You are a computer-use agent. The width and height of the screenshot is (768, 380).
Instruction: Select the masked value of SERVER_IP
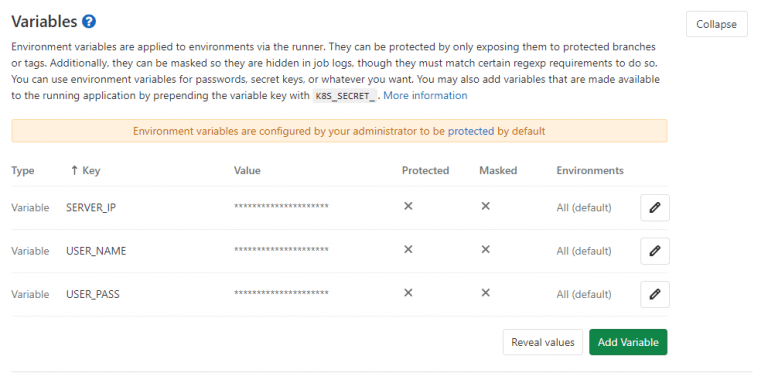[281, 207]
